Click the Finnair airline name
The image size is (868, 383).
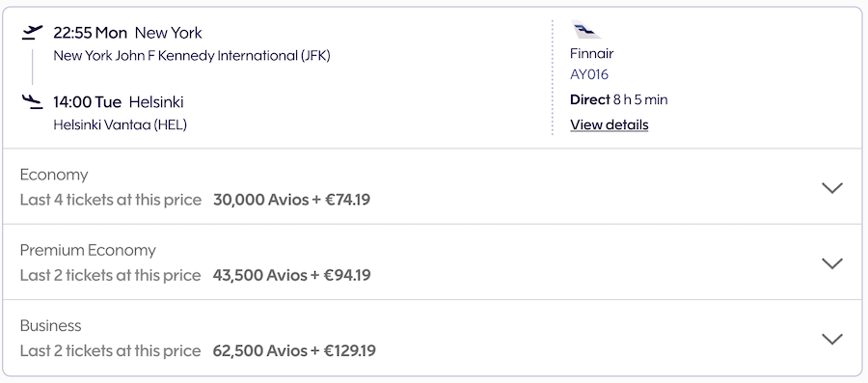[x=592, y=54]
